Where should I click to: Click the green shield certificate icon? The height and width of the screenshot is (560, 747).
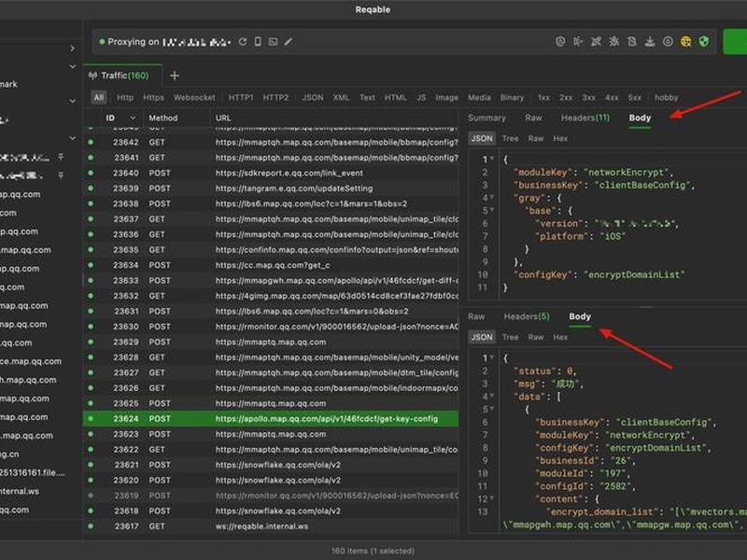[x=704, y=42]
